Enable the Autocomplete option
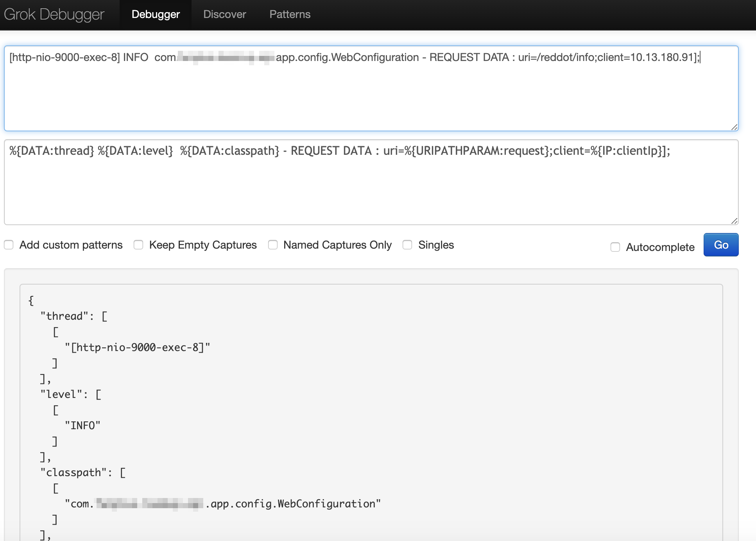 pyautogui.click(x=615, y=247)
